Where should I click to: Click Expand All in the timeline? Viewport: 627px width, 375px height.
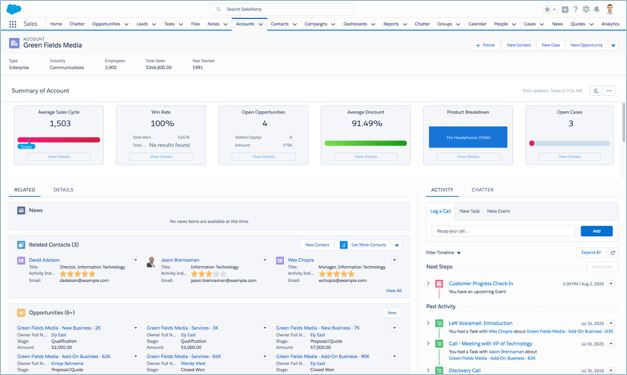pyautogui.click(x=591, y=252)
